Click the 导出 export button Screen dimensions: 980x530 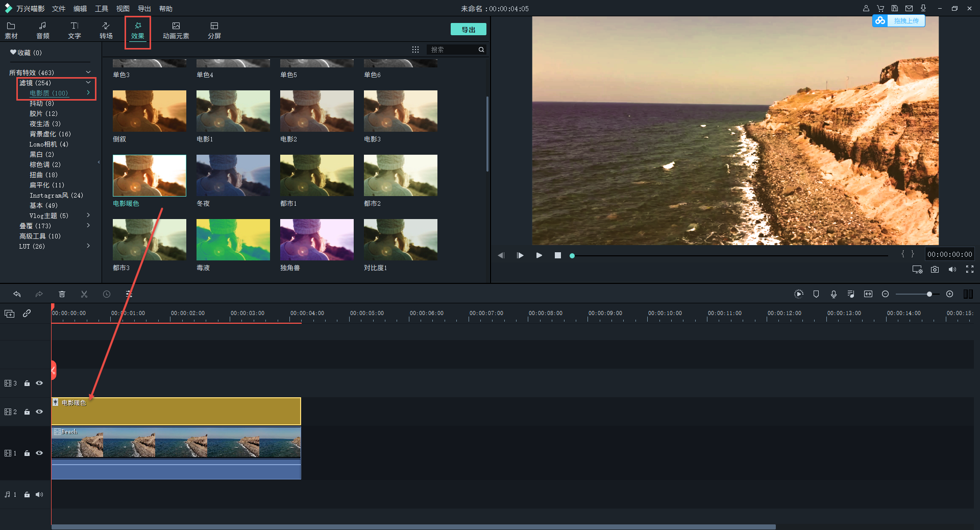coord(468,30)
